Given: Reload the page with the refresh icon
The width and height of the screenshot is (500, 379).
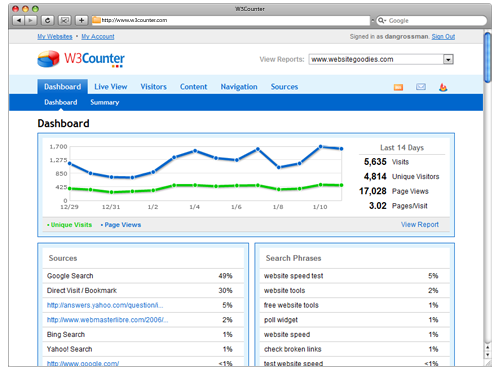Looking at the screenshot, I should pos(47,20).
